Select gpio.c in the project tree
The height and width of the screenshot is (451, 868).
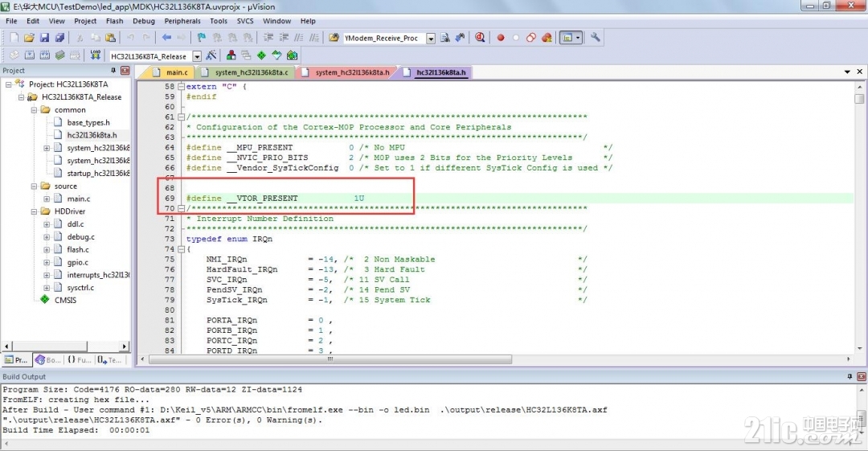[77, 263]
